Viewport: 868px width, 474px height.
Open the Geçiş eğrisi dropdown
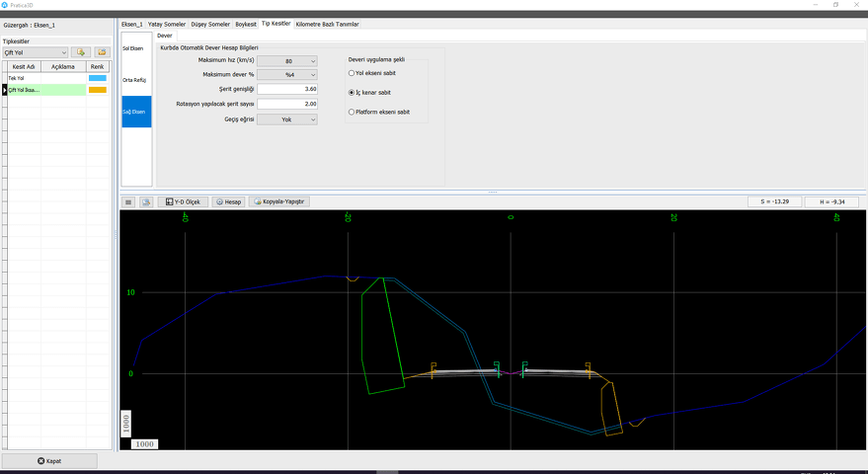point(287,119)
